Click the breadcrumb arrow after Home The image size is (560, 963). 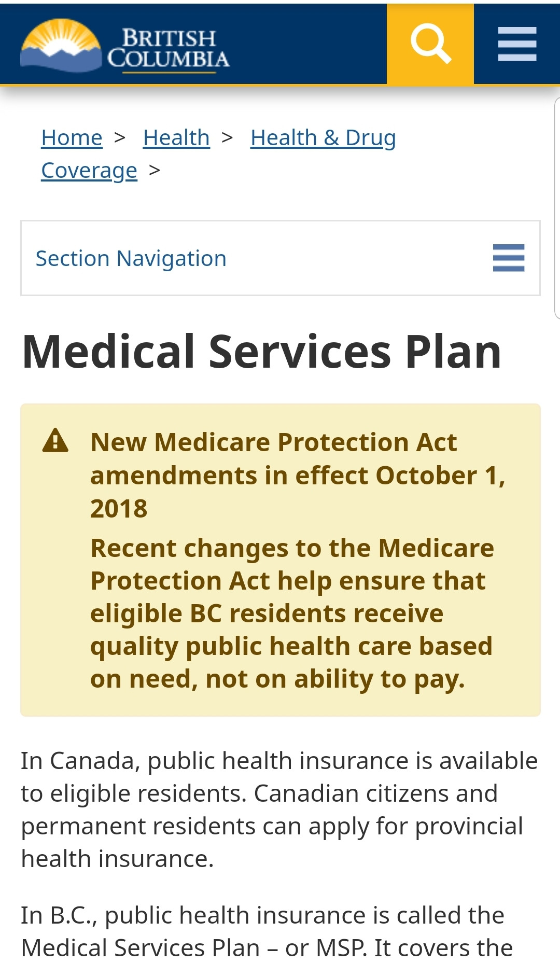pyautogui.click(x=120, y=138)
